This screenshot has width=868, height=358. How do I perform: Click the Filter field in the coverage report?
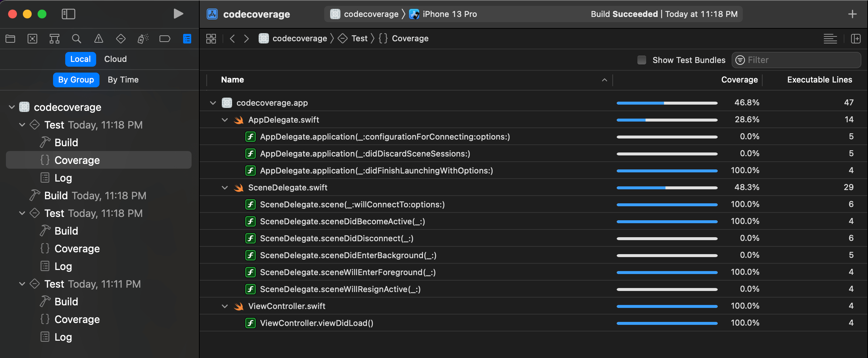pos(797,60)
